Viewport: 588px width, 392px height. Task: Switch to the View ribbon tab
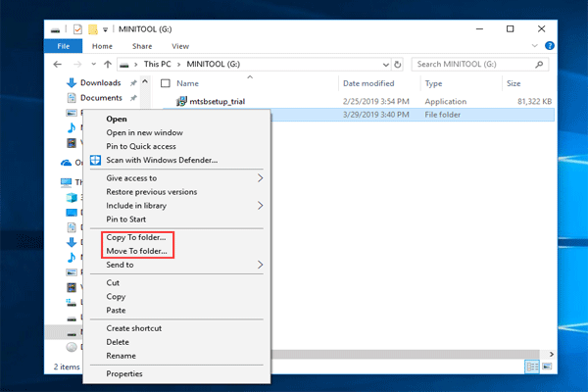(180, 46)
